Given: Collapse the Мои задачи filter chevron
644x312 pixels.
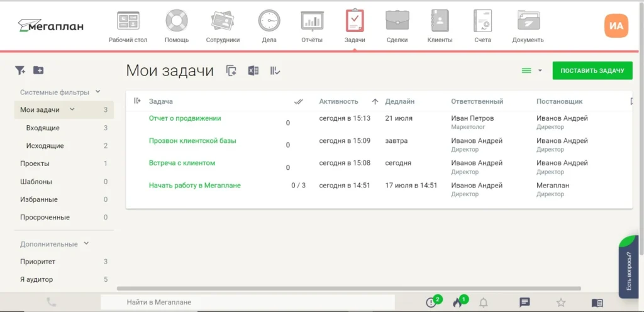Looking at the screenshot, I should coord(72,109).
